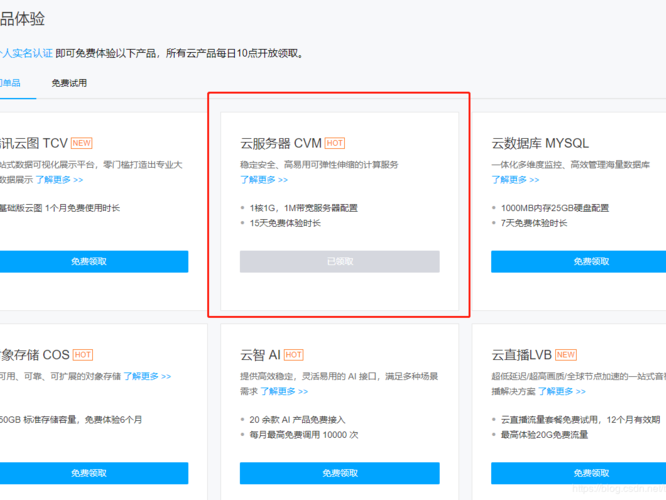Click text 基础版云图 1个月免费使用时长

click(x=60, y=208)
